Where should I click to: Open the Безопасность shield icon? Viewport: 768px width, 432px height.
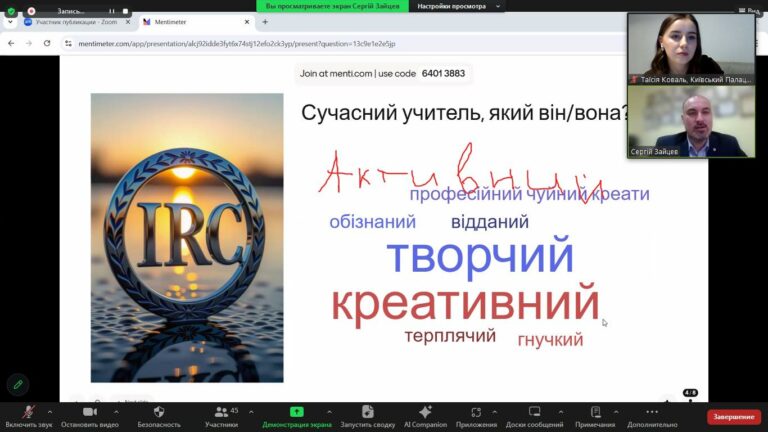point(159,412)
